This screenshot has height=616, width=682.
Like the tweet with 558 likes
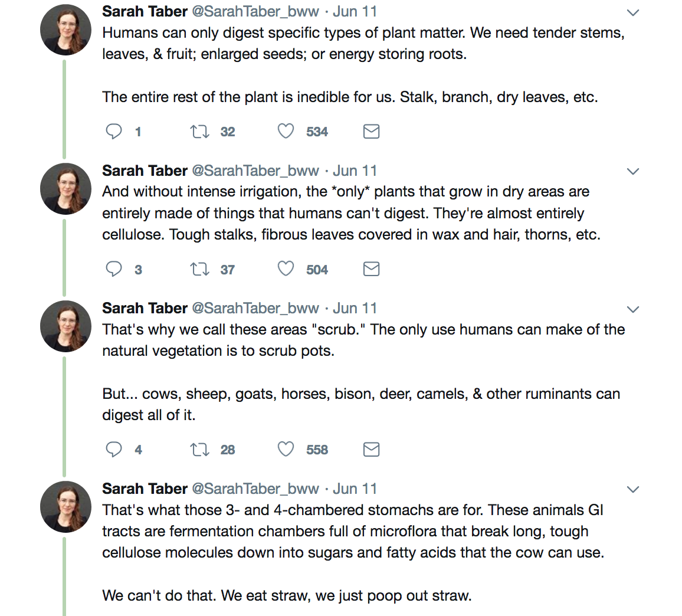286,449
